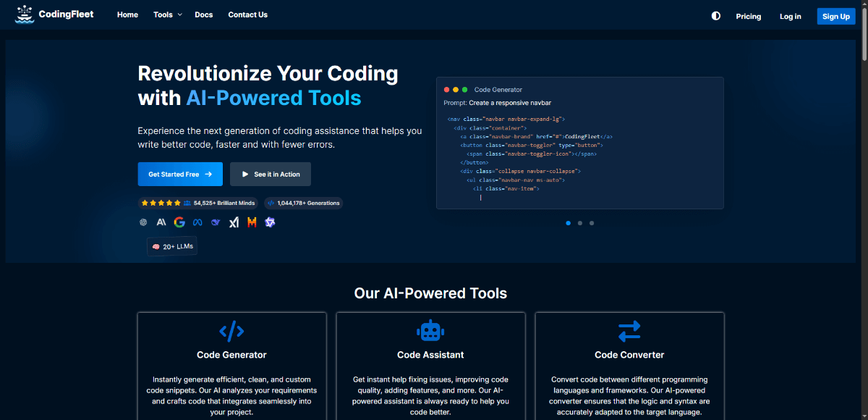Click the Code Converter arrows icon
Image resolution: width=868 pixels, height=420 pixels.
point(629,330)
